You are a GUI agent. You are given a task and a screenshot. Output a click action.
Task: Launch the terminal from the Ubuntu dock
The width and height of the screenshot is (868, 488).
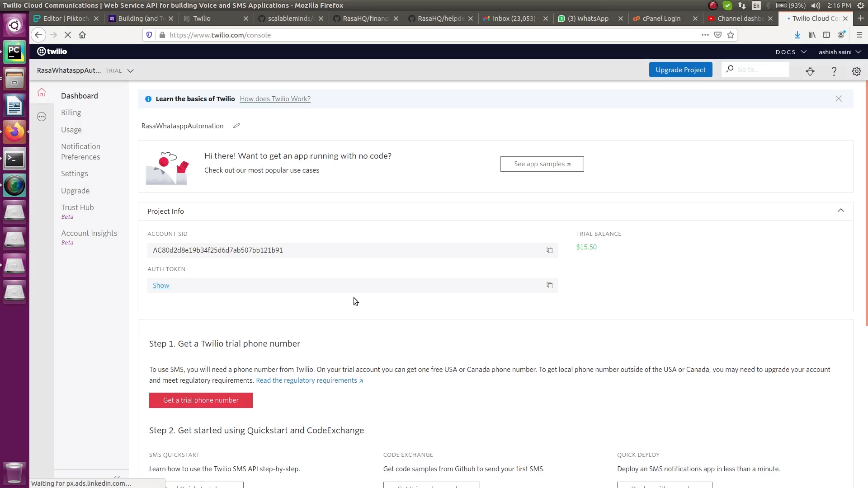14,159
